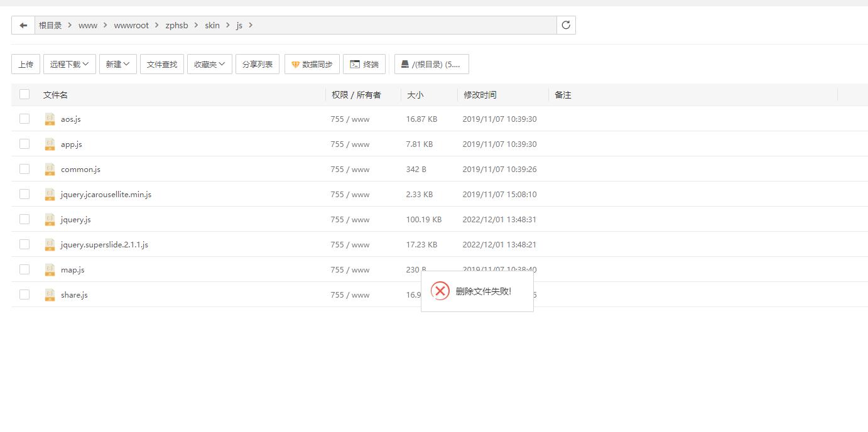Viewport: 868px width, 432px height.
Task: Click the jquery.jcarousellite.min.js file icon
Action: tap(50, 194)
